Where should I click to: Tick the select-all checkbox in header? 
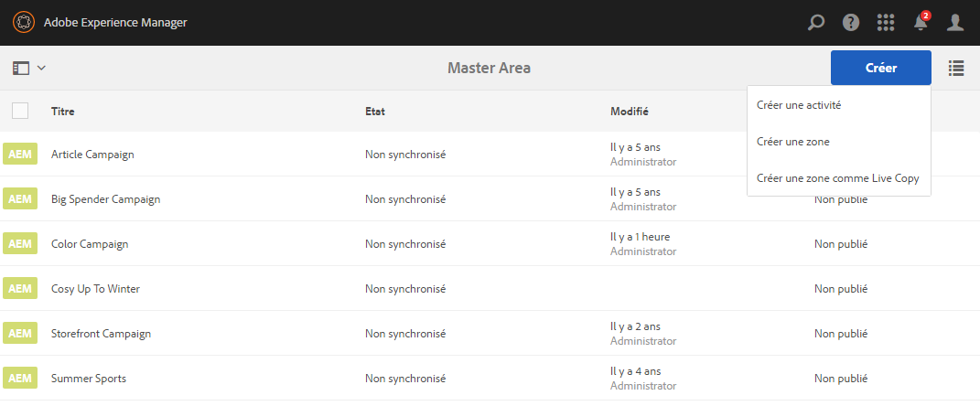point(20,111)
